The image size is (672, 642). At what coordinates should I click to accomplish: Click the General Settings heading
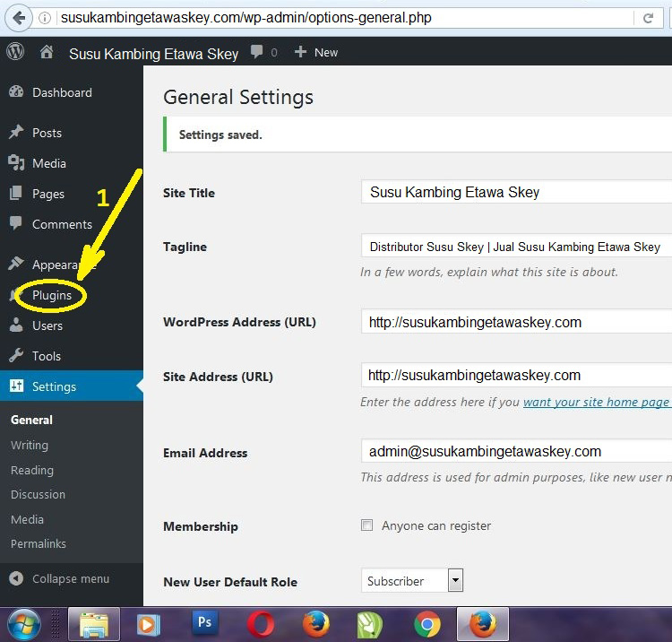coord(238,97)
